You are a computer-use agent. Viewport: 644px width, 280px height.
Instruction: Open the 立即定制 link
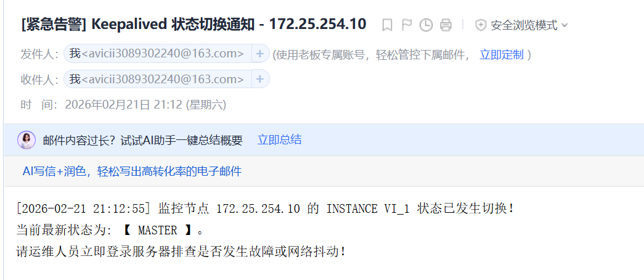pyautogui.click(x=502, y=54)
